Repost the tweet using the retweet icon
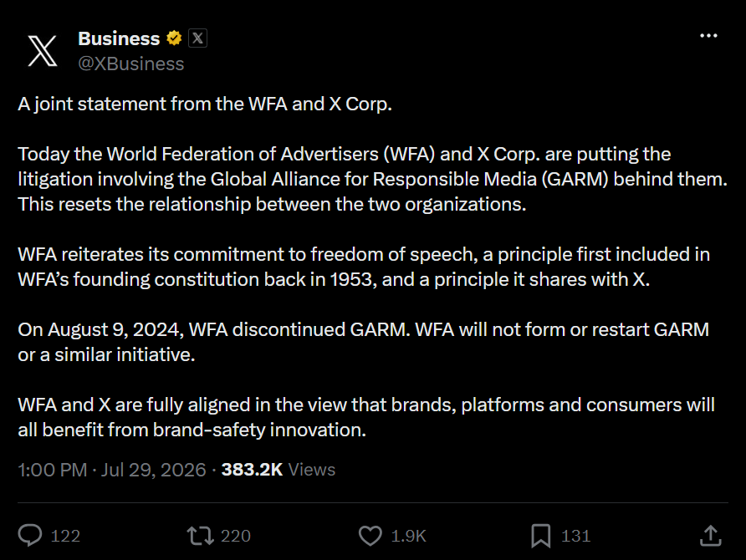The width and height of the screenshot is (746, 560). click(x=200, y=535)
